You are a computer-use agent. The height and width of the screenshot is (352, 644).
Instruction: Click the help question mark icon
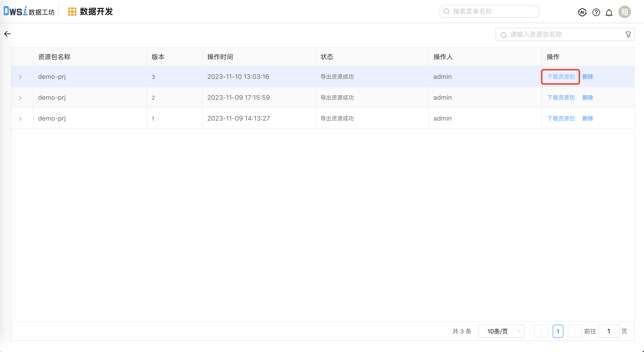point(596,12)
